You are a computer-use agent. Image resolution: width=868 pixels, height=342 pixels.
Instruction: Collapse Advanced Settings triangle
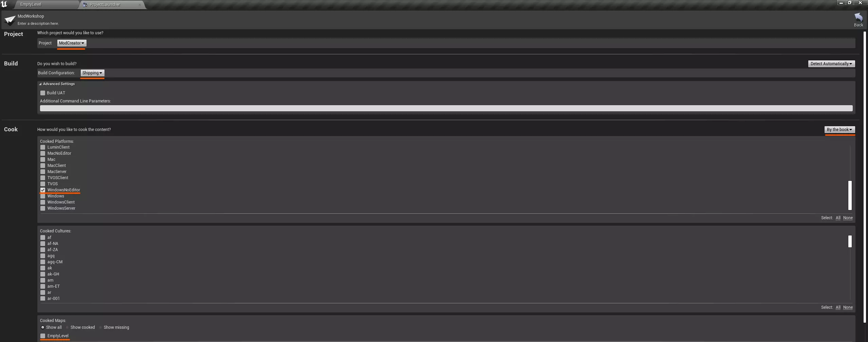(40, 84)
